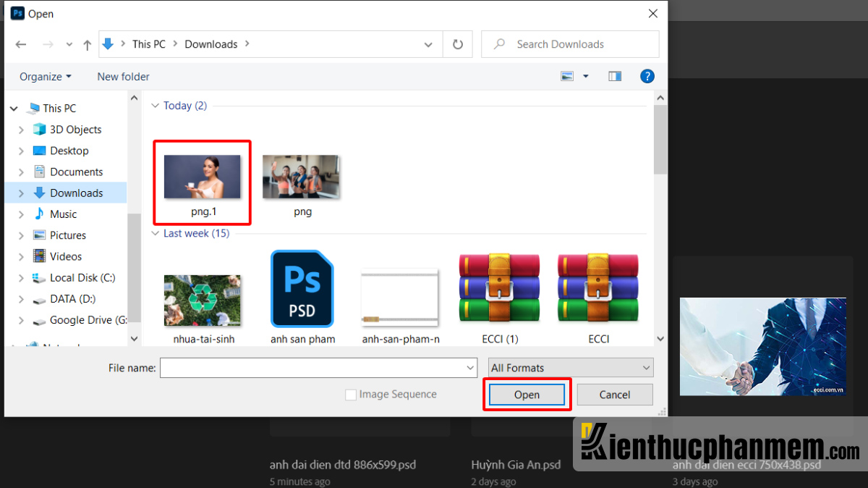Open the chevron after Downloads breadcrumb
The image size is (868, 488).
pos(247,44)
